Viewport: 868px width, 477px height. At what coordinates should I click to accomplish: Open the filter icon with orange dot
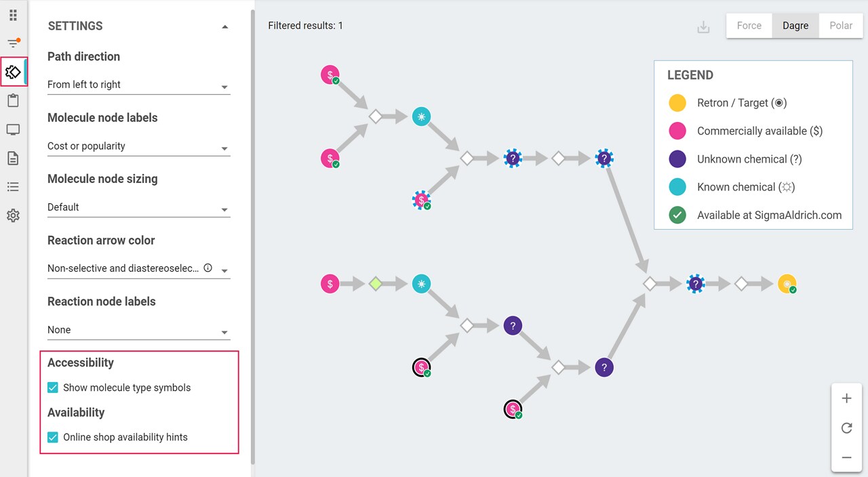(x=13, y=43)
